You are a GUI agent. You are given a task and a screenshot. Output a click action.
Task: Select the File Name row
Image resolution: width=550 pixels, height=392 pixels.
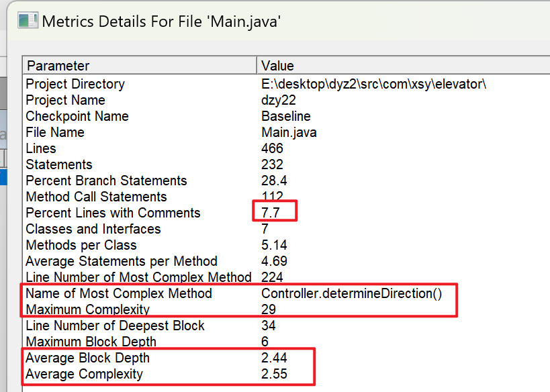pos(287,132)
